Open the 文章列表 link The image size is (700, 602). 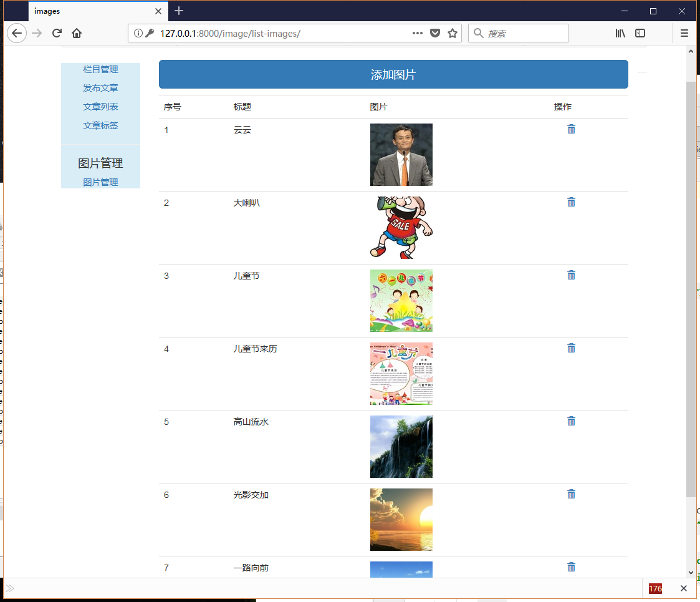(100, 107)
